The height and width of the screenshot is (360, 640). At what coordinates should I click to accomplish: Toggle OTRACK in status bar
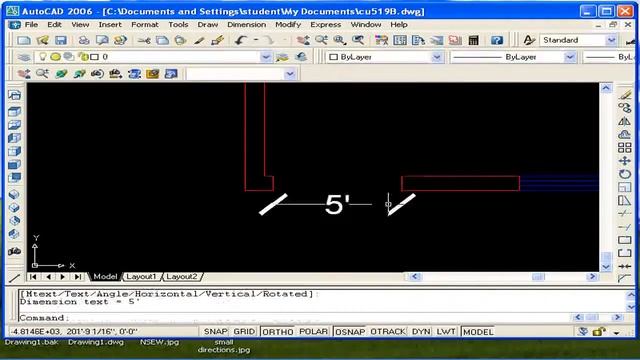tap(388, 331)
